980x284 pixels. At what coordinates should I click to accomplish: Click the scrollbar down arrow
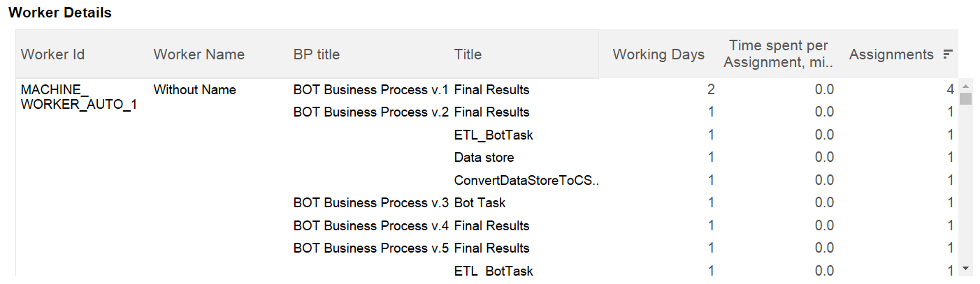coord(965,268)
